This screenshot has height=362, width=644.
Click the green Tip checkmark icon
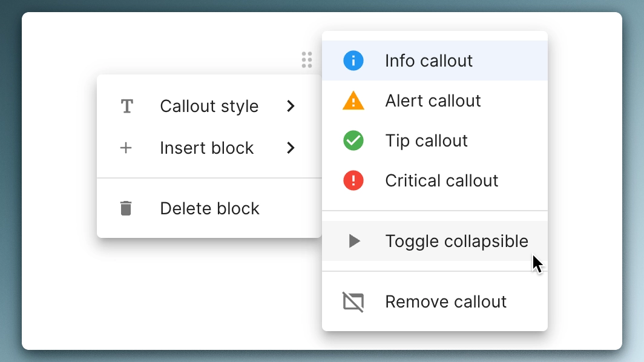[x=353, y=140]
